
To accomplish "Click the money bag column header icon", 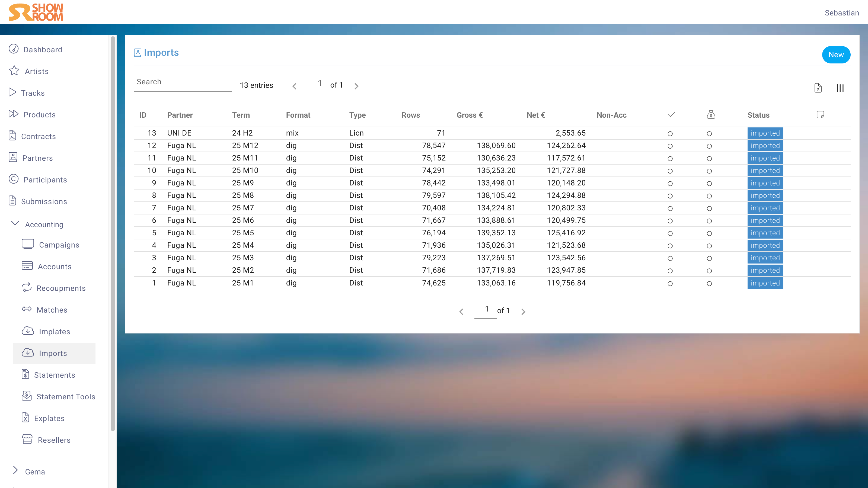I will pos(711,115).
